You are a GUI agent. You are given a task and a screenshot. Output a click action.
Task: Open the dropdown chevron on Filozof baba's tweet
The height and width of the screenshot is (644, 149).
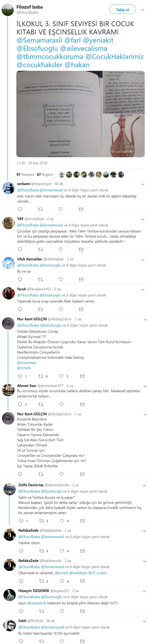click(x=143, y=10)
